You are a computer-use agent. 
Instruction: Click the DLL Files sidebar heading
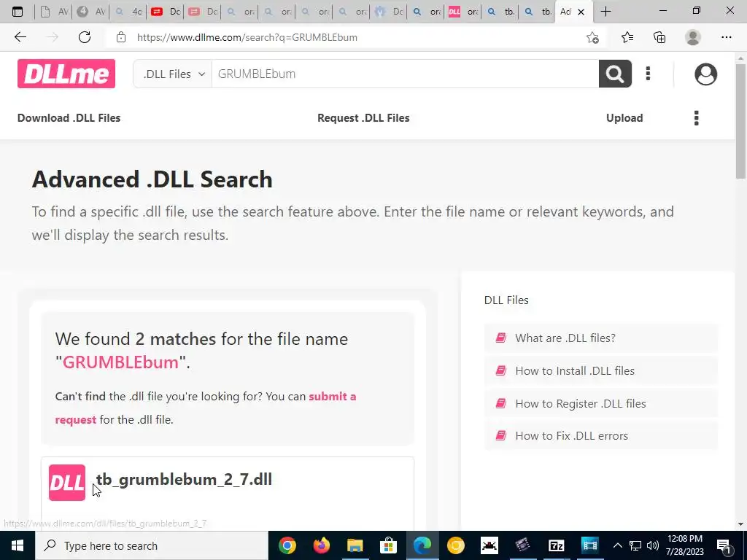[x=506, y=300]
